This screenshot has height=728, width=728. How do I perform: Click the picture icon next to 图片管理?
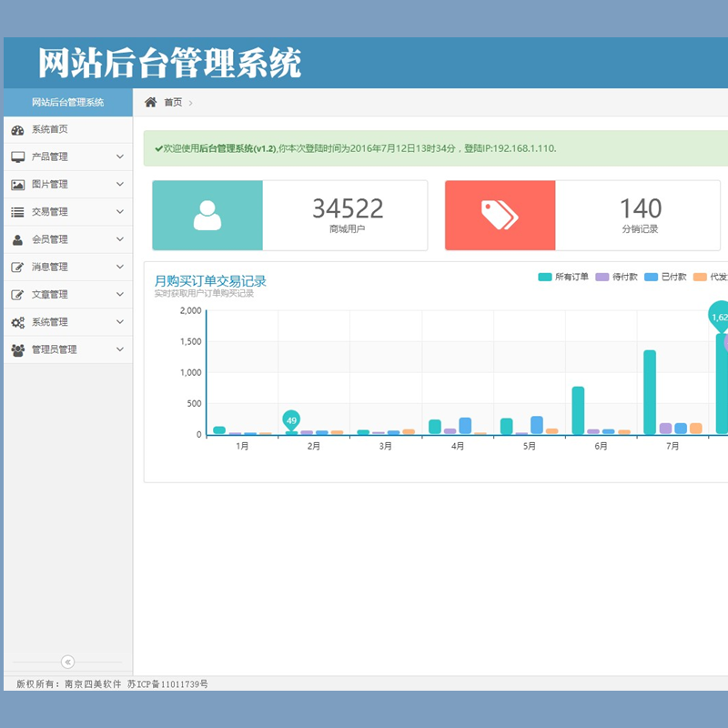tap(18, 185)
